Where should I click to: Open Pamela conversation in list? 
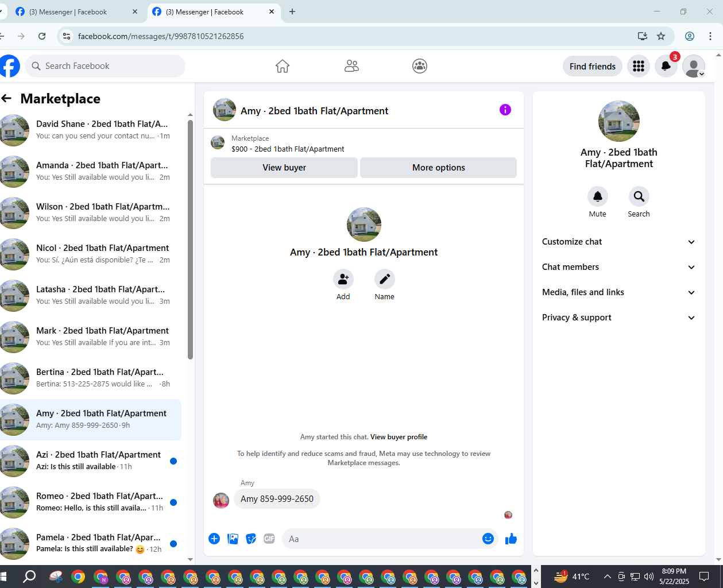pos(91,544)
